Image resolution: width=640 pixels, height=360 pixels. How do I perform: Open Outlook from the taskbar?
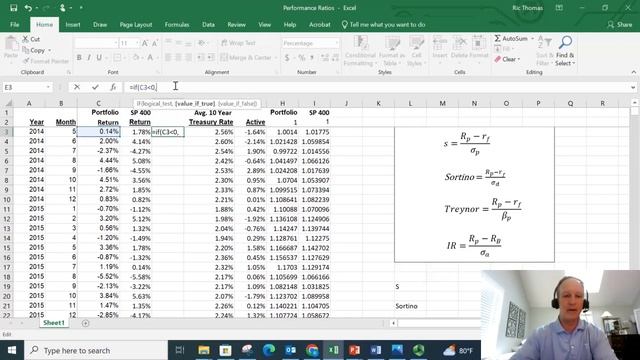click(x=291, y=350)
